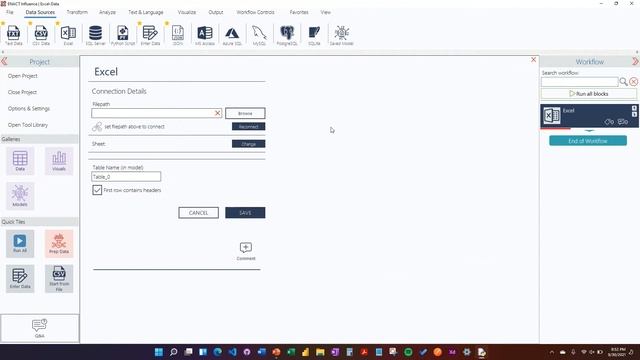The width and height of the screenshot is (640, 360).
Task: Switch to the Analyze tab
Action: pyautogui.click(x=107, y=12)
